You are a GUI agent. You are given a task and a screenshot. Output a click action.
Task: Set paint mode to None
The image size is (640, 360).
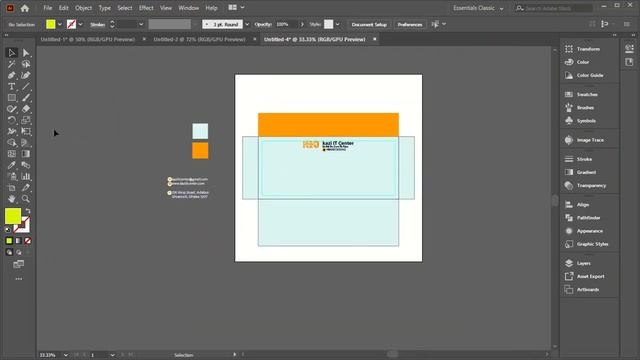point(27,241)
